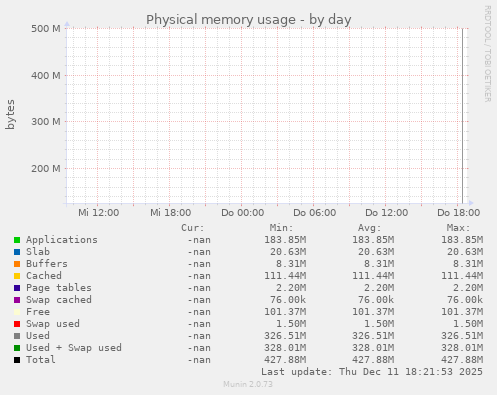Click the '500 M' y-axis tick label

click(46, 29)
